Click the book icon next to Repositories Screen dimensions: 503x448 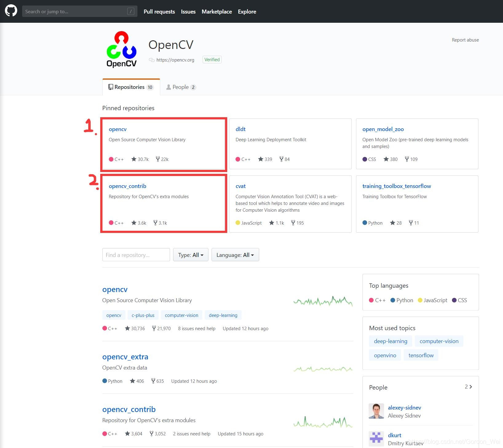pyautogui.click(x=111, y=87)
